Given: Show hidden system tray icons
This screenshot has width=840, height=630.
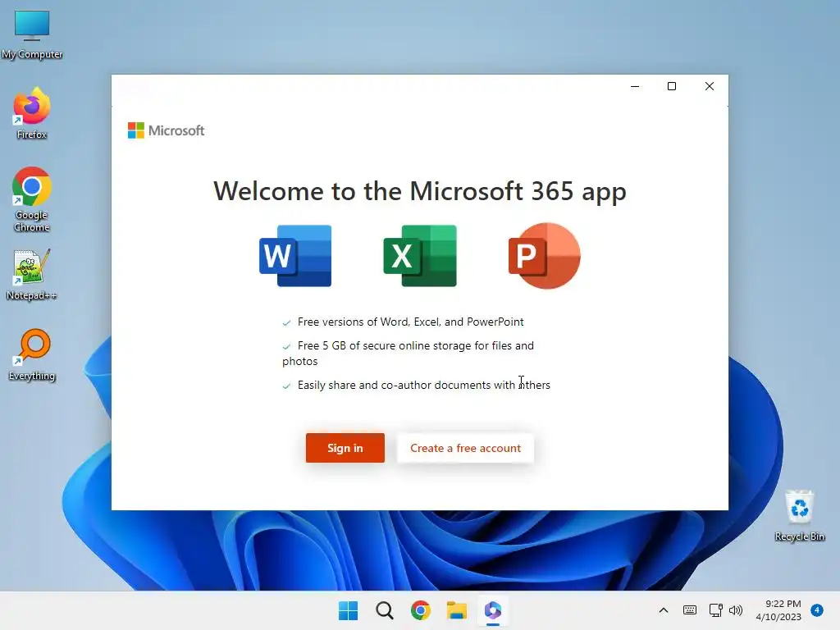Looking at the screenshot, I should tap(663, 610).
